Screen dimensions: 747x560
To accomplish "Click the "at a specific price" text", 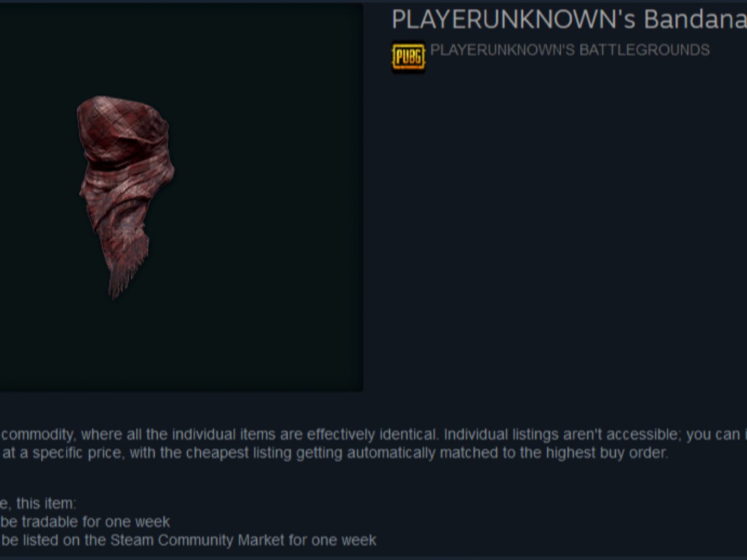I will (63, 453).
